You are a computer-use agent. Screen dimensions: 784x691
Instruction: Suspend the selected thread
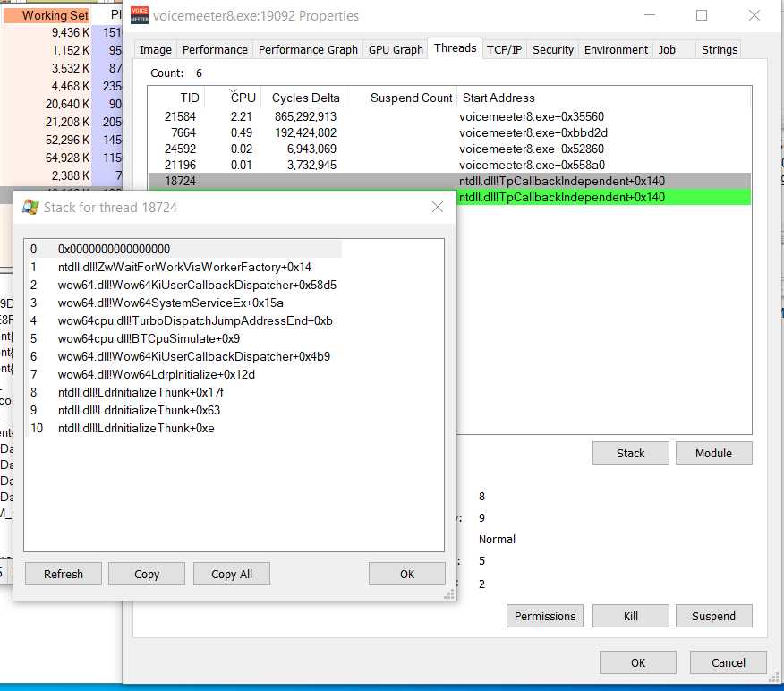tap(713, 616)
